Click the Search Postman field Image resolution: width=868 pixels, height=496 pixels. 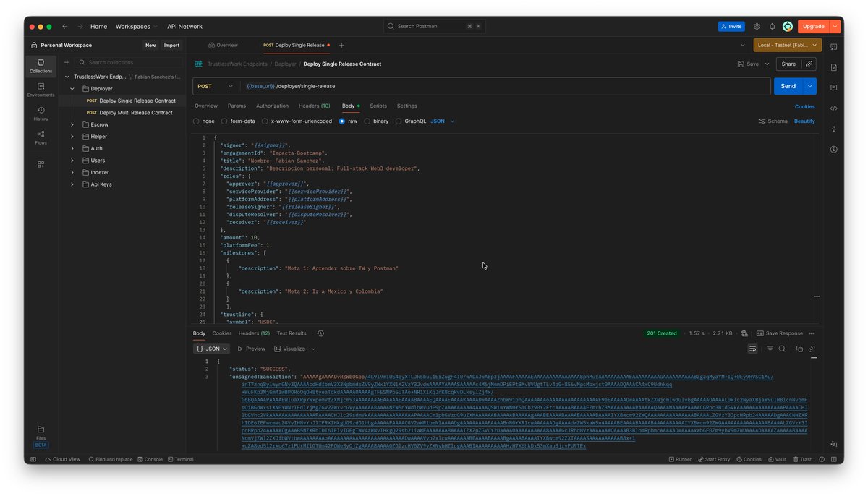tap(434, 26)
